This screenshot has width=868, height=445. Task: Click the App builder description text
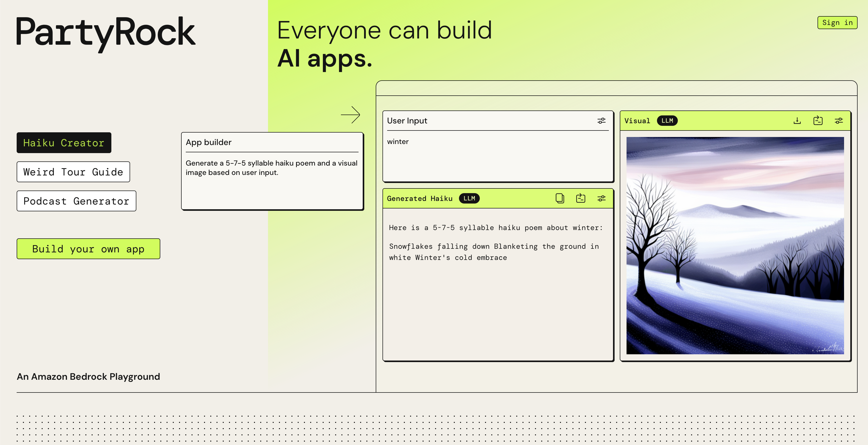coord(271,168)
